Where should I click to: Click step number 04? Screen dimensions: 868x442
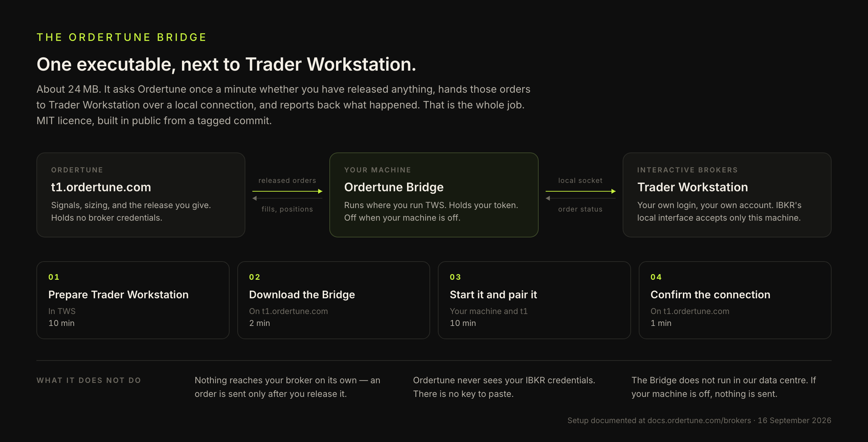[x=656, y=277]
